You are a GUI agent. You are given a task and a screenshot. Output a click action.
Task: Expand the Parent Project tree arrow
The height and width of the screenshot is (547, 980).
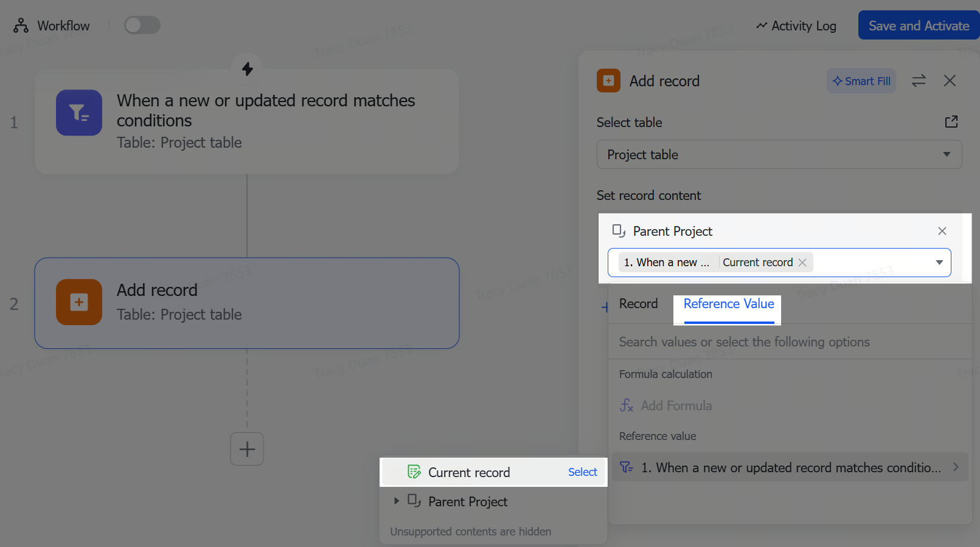coord(397,501)
